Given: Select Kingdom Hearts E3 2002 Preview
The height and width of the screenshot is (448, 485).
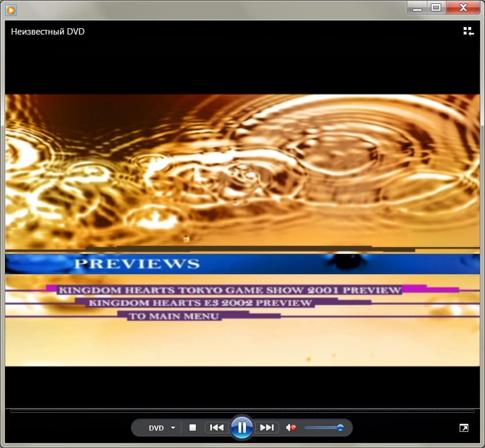Looking at the screenshot, I should coord(200,303).
